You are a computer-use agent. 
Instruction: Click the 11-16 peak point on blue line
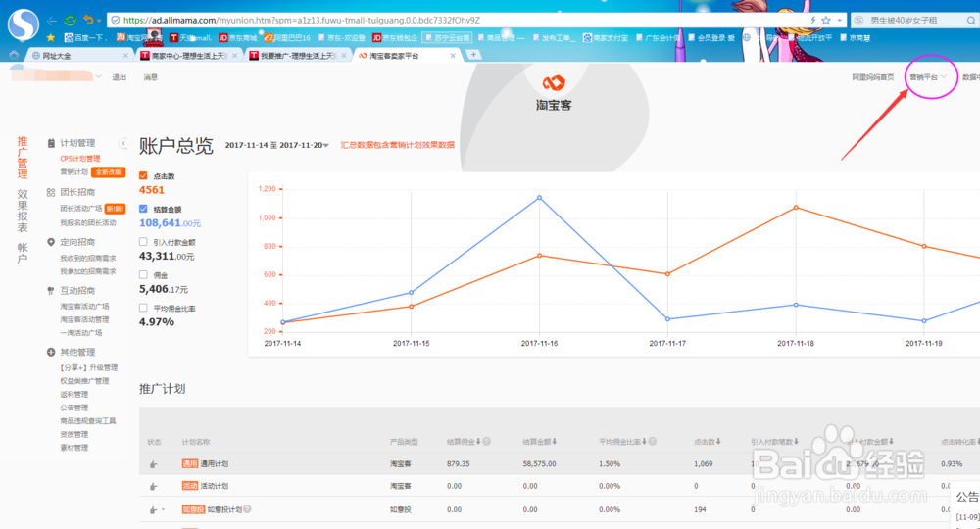(x=539, y=197)
